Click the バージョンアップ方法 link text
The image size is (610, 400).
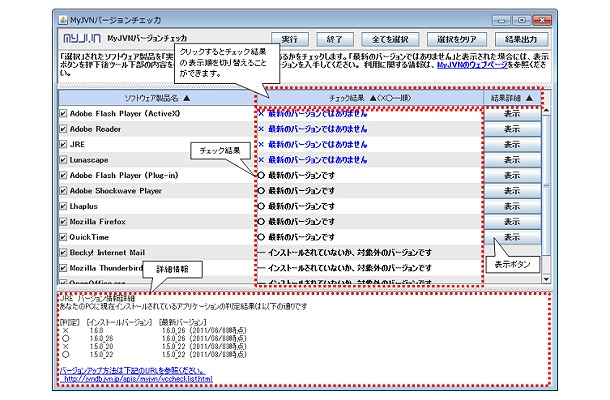[132, 370]
